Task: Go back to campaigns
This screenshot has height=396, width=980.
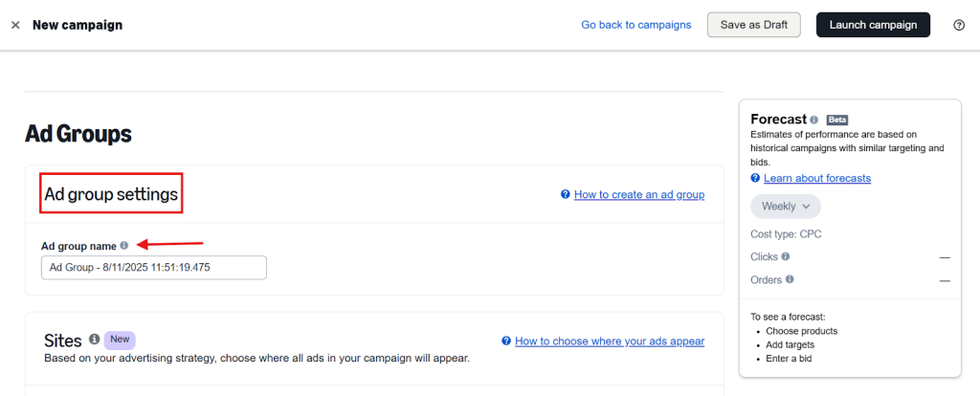Action: click(636, 25)
